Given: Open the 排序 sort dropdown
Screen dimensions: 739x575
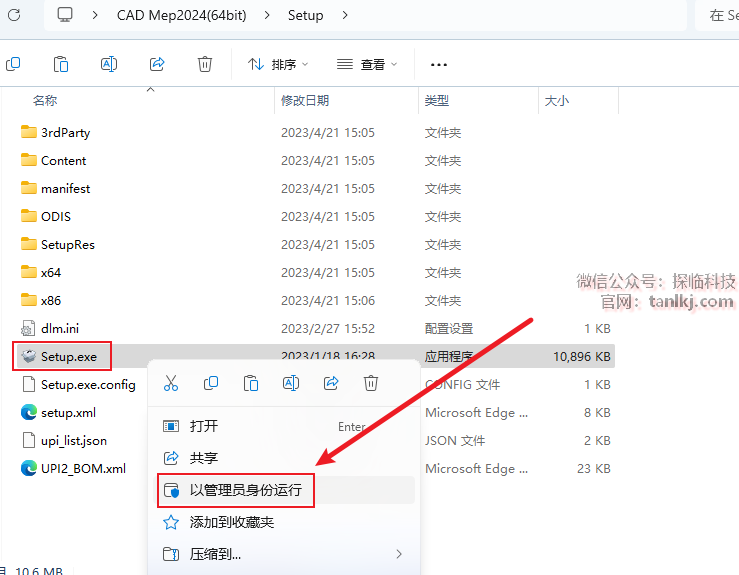Looking at the screenshot, I should 278,64.
